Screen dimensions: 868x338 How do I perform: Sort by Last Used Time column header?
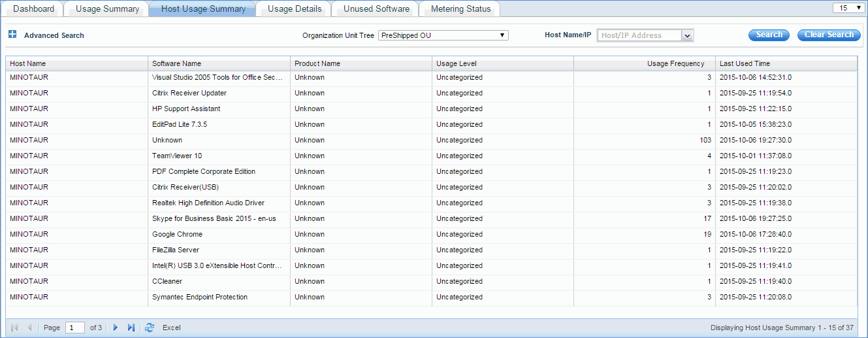(x=786, y=63)
